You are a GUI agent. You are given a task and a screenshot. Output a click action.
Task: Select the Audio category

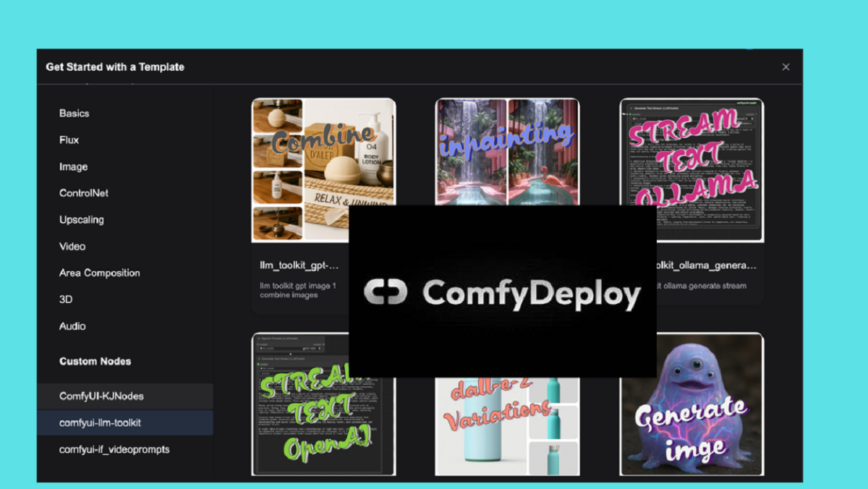[72, 326]
